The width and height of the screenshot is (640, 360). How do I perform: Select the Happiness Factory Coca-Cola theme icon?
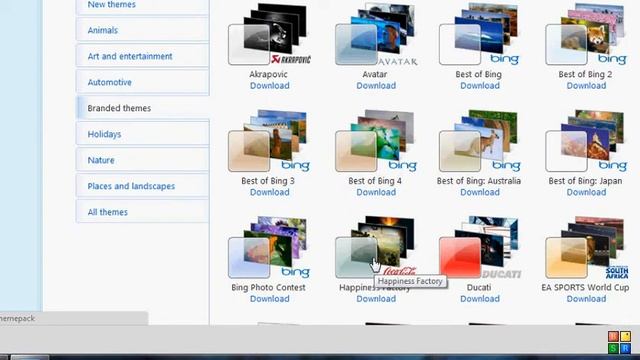pyautogui.click(x=376, y=247)
